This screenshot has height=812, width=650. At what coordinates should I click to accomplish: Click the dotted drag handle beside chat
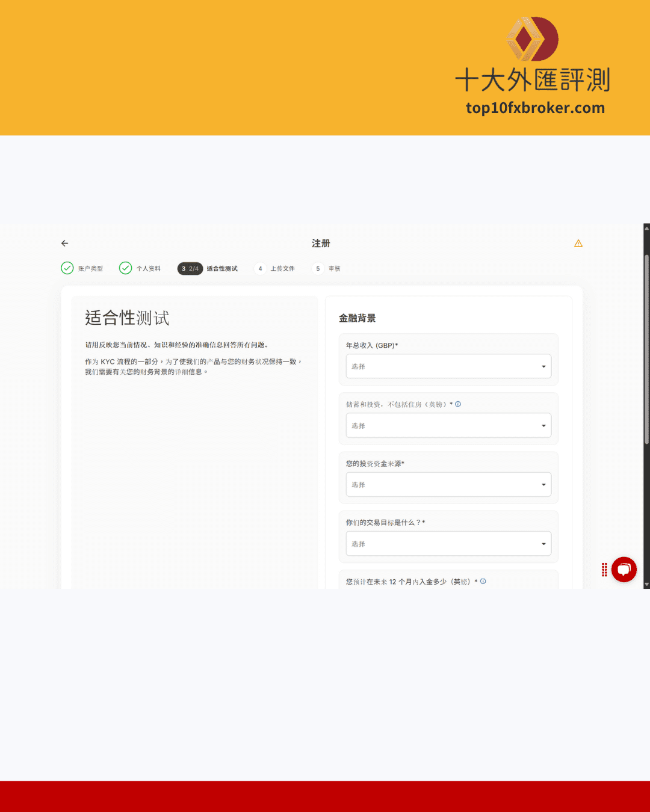[604, 570]
